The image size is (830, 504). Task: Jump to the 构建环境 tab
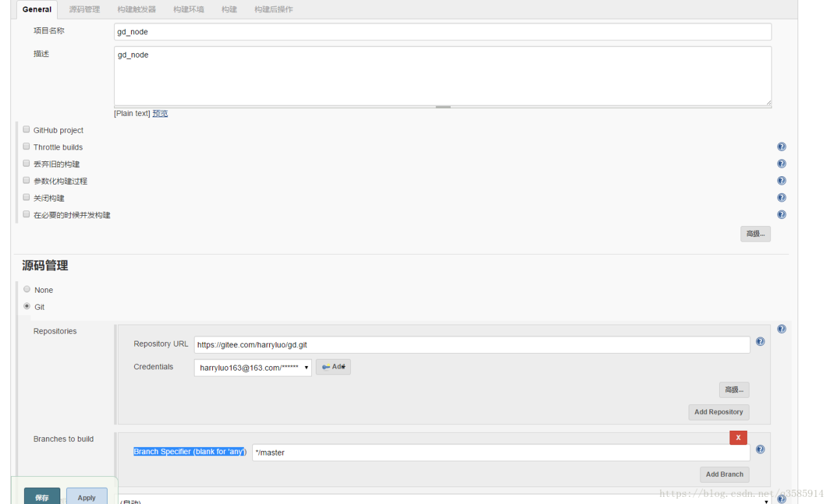(189, 10)
